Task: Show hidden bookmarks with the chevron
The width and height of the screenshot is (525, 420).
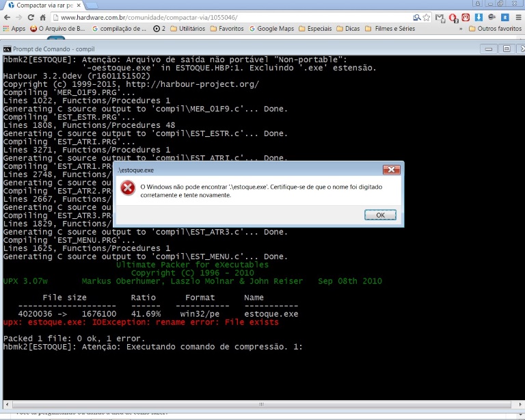Action: coord(461,29)
